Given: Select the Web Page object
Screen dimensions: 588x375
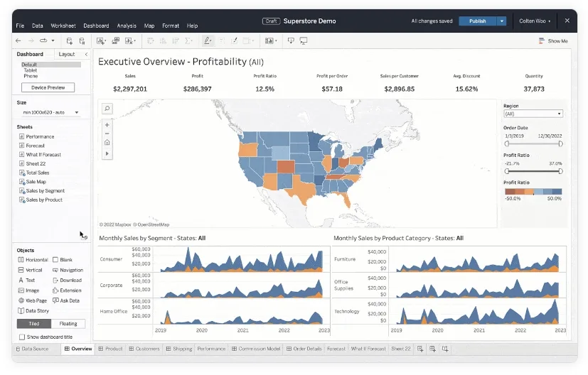Looking at the screenshot, I should 33,300.
